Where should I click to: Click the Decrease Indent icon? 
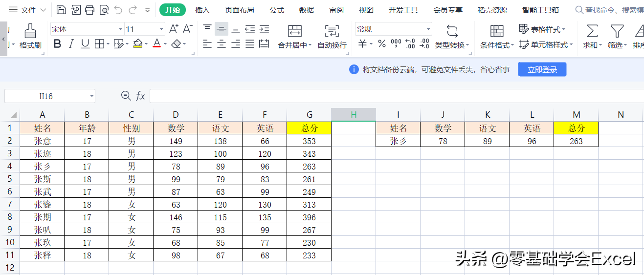(x=250, y=29)
